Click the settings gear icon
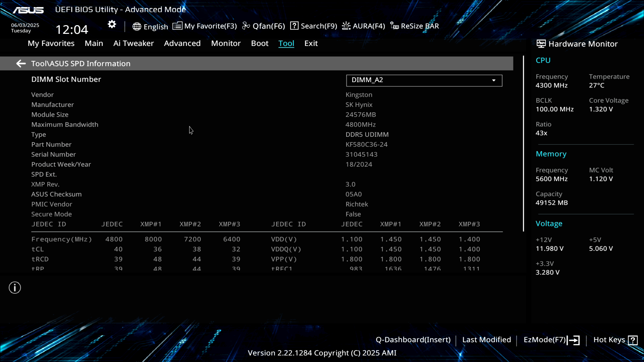644x362 pixels. (112, 24)
